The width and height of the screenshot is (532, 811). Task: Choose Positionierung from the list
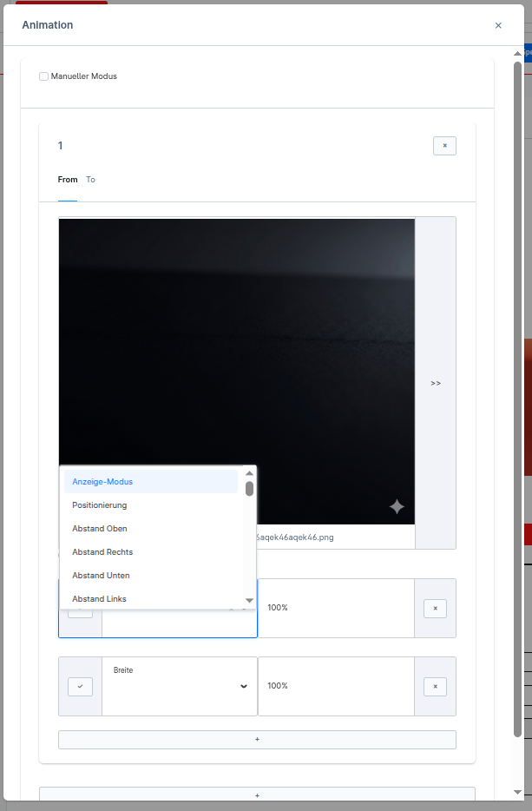[x=151, y=505]
